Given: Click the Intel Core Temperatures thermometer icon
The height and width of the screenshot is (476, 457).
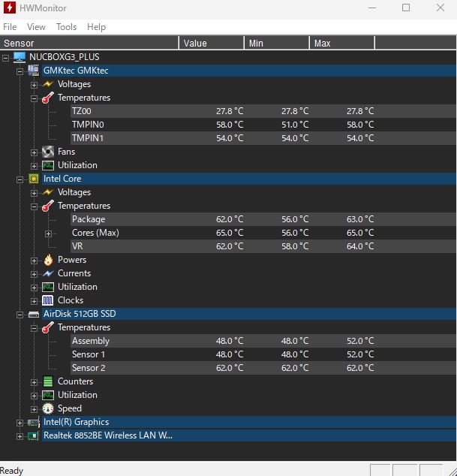Looking at the screenshot, I should click(x=48, y=206).
